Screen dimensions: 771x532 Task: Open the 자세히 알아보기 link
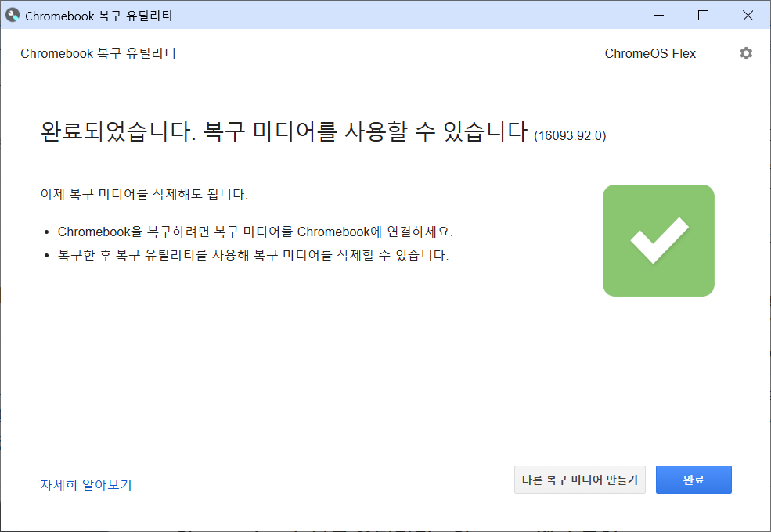point(86,485)
